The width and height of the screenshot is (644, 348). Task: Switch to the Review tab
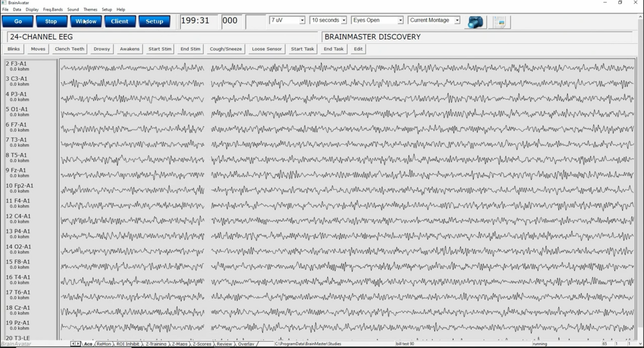point(224,344)
